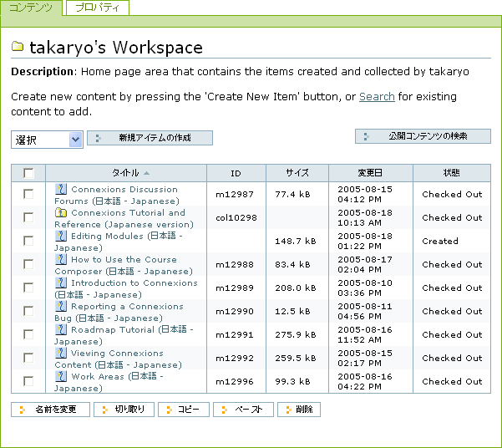
Task: Click the Created status cell
Action: 440,241
